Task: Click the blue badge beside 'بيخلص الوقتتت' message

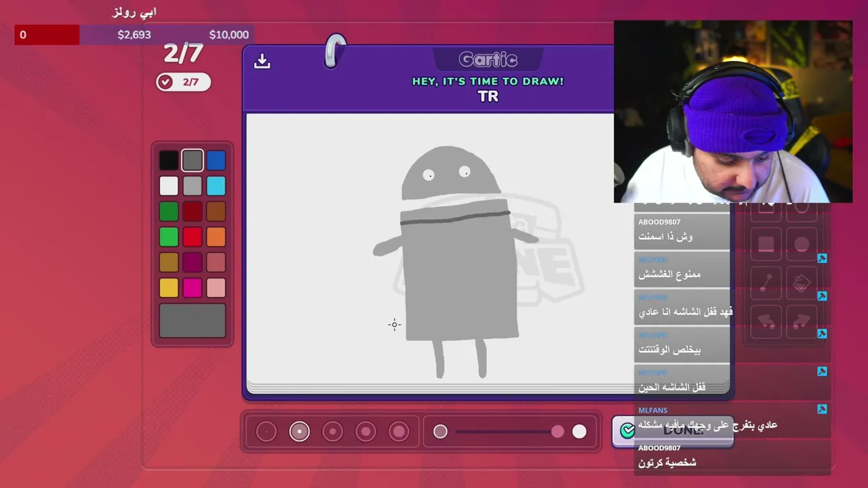Action: pos(822,333)
